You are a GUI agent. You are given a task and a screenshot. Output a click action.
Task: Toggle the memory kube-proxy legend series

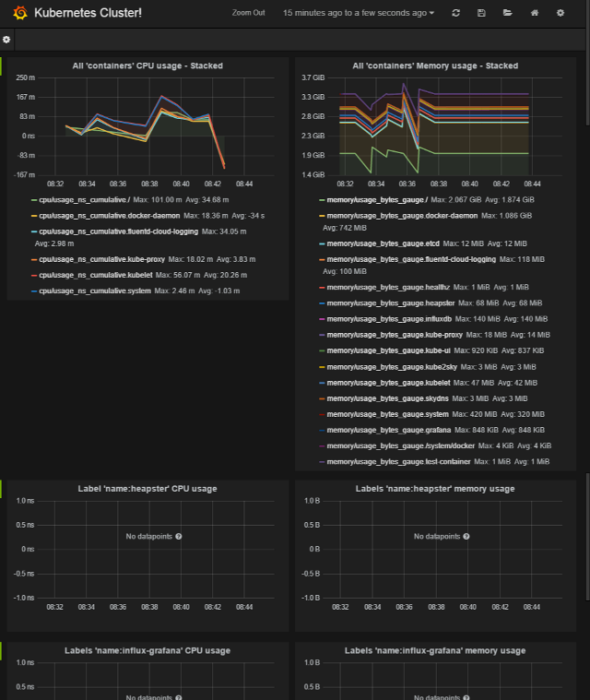pyautogui.click(x=395, y=335)
